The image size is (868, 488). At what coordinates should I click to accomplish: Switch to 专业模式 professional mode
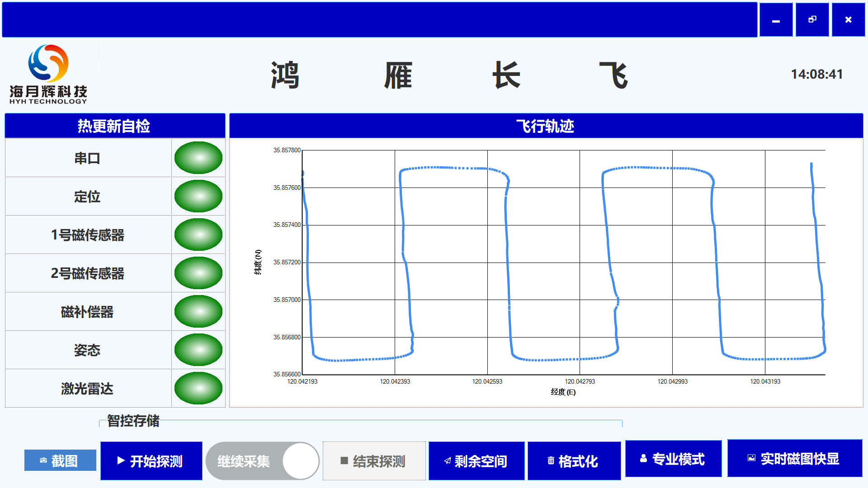coord(673,459)
